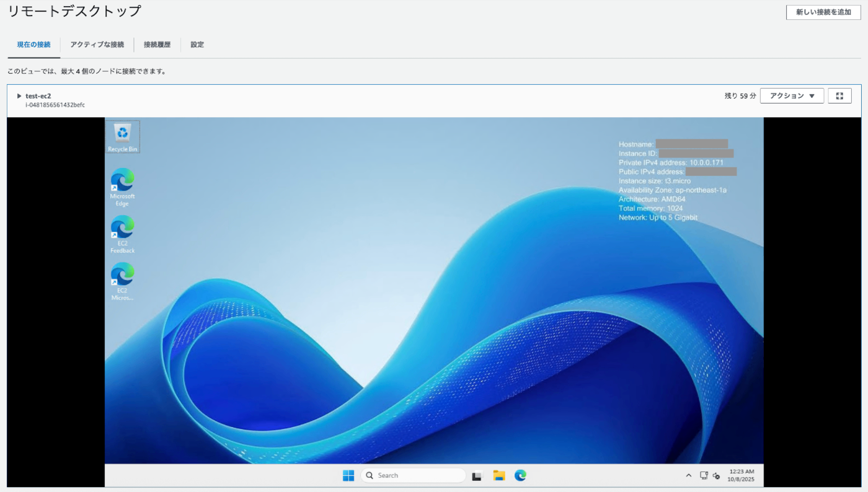Enter fullscreen for test-ec2 session
Image resolution: width=868 pixels, height=492 pixels.
(839, 96)
